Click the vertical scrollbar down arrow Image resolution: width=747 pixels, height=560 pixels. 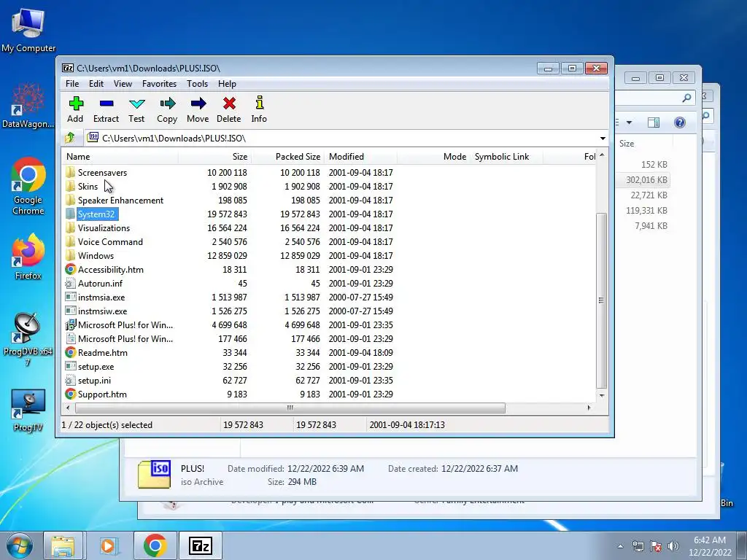602,396
